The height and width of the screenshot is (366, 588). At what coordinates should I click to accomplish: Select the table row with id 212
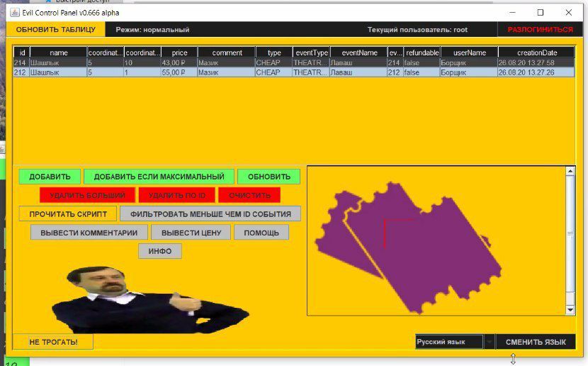[x=293, y=72]
